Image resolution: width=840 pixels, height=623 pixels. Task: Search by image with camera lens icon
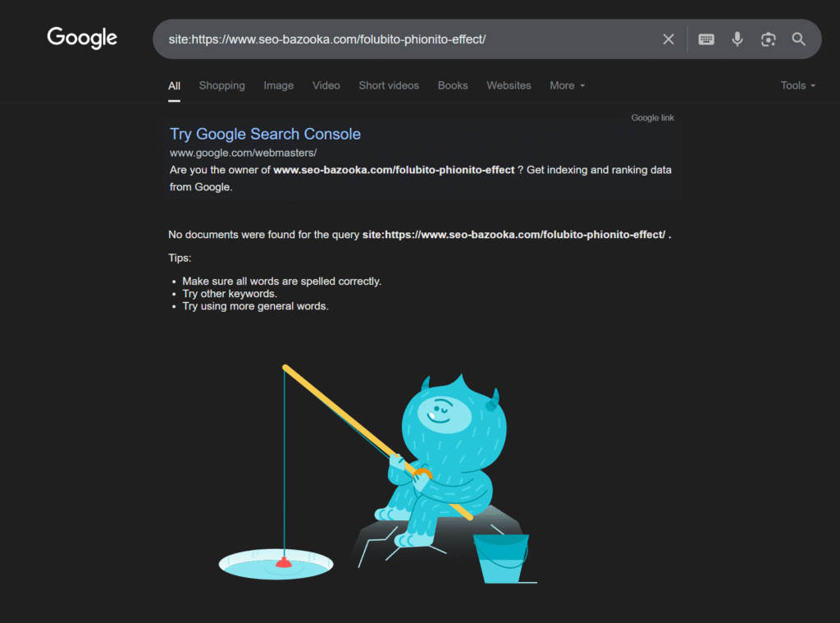click(768, 39)
